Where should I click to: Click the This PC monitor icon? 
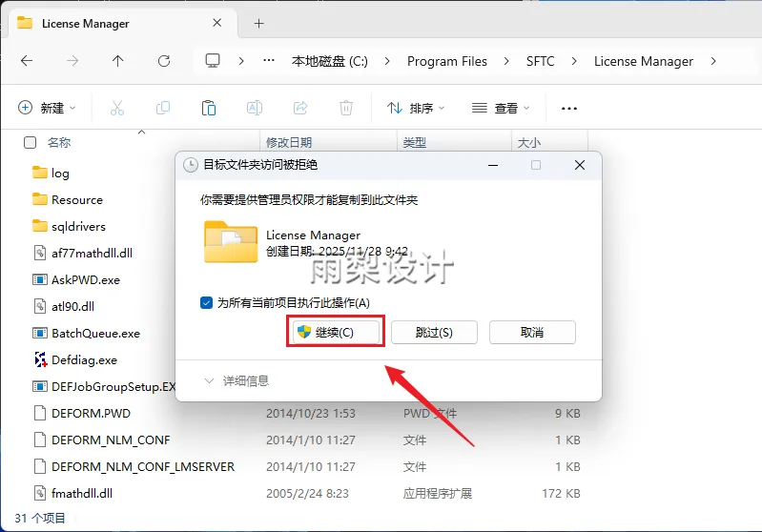coord(213,61)
